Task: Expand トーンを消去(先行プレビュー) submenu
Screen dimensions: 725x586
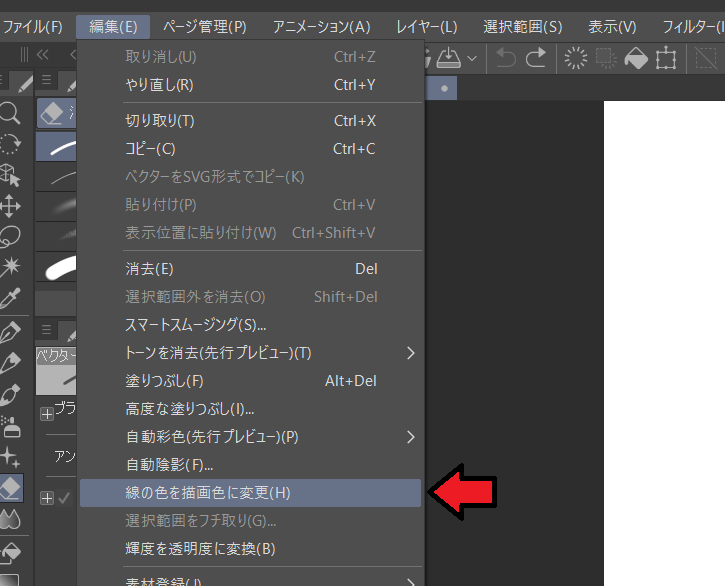Action: (410, 353)
